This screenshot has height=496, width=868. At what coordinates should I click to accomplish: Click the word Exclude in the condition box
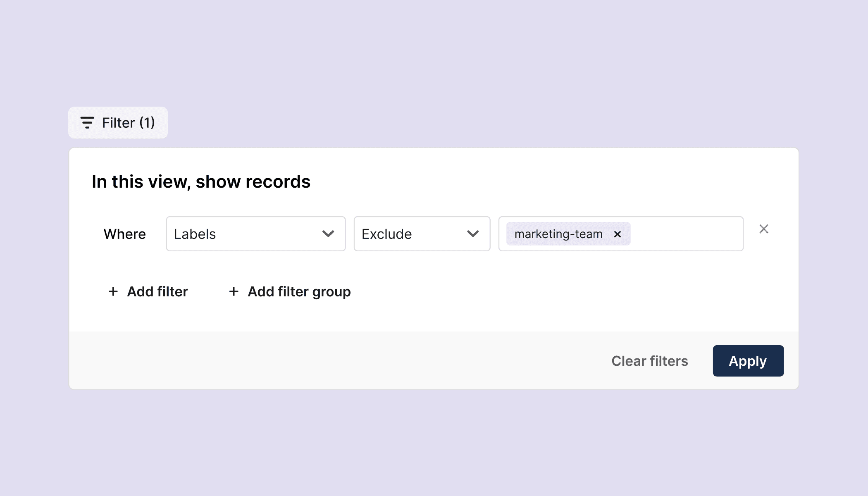pos(386,234)
